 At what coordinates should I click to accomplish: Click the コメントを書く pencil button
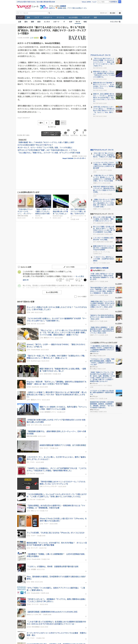pyautogui.click(x=69, y=267)
